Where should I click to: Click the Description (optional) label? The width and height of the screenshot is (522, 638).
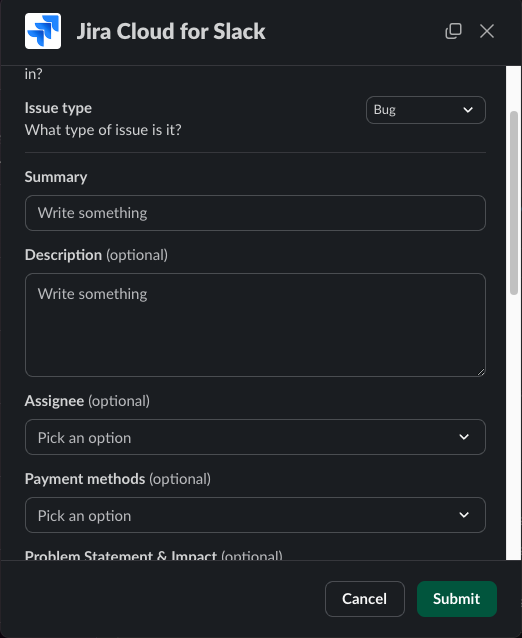pyautogui.click(x=96, y=255)
